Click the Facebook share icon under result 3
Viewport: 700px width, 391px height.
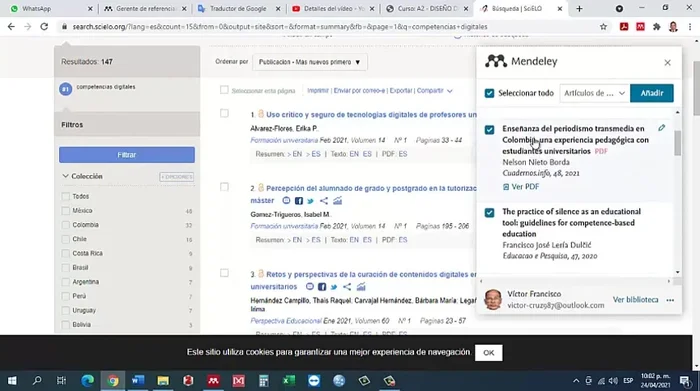click(x=322, y=287)
